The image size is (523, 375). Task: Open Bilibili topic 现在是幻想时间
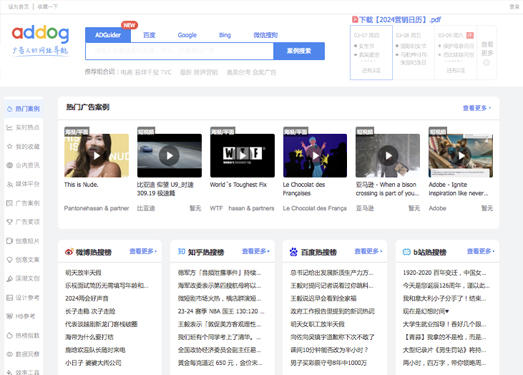tap(426, 311)
